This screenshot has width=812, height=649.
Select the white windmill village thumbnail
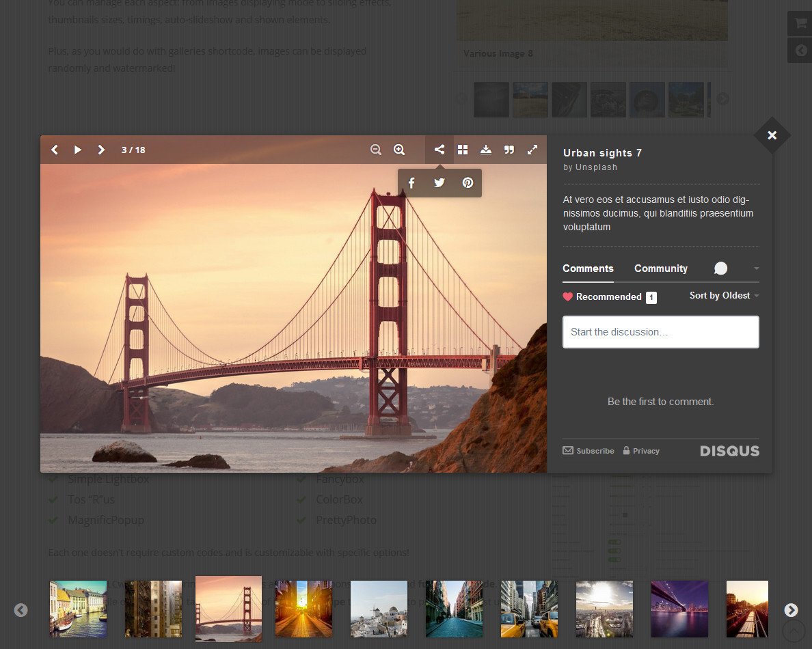tap(379, 609)
